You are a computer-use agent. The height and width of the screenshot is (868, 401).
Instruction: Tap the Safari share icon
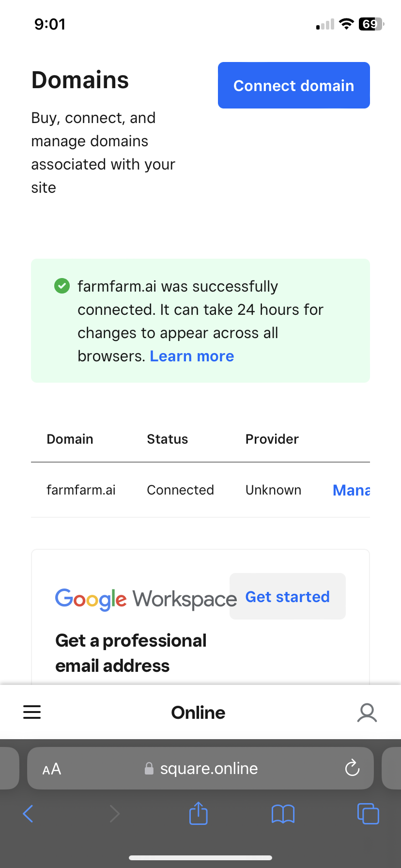click(x=198, y=813)
